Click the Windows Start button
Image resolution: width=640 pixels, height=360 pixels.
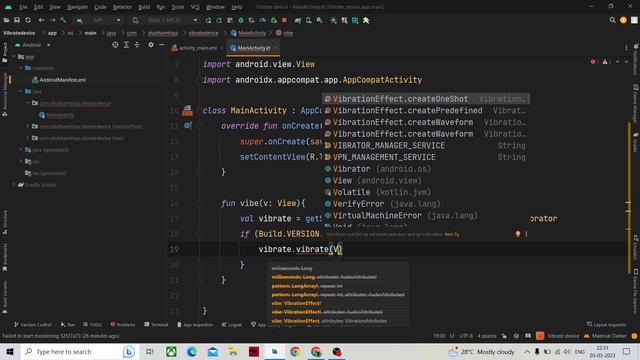[x=10, y=351]
